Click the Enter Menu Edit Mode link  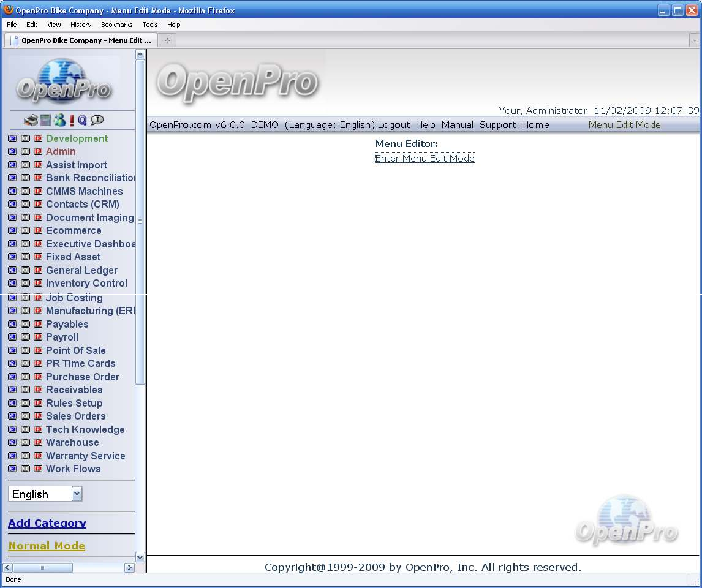[x=425, y=159]
